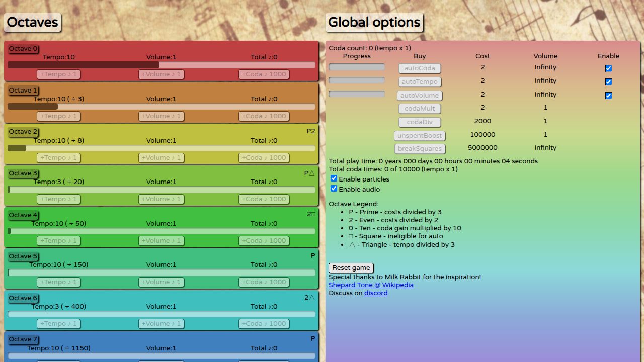Click the Total play time text

click(x=433, y=161)
